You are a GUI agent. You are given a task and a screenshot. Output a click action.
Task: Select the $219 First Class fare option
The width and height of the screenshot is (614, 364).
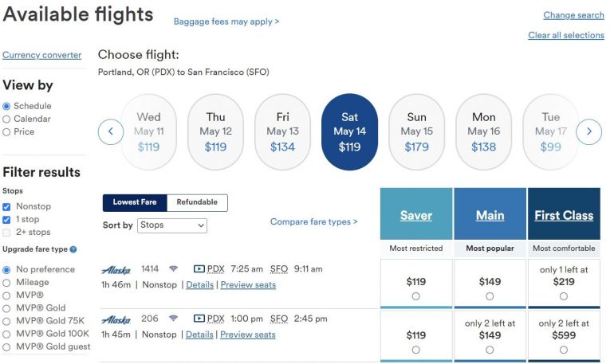point(563,296)
